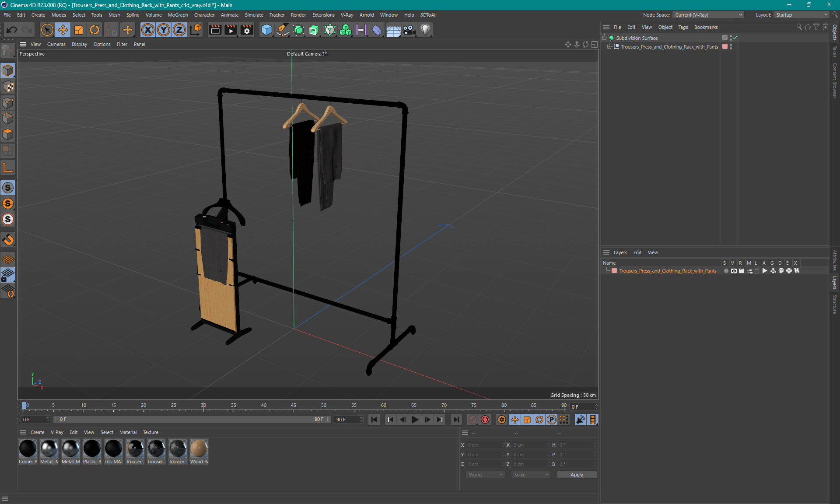
Task: Open the World coordinate dropdown
Action: tap(486, 475)
